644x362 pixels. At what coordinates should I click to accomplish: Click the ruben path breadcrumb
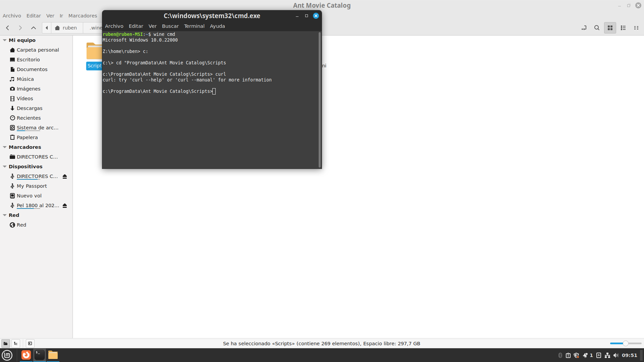click(x=66, y=28)
